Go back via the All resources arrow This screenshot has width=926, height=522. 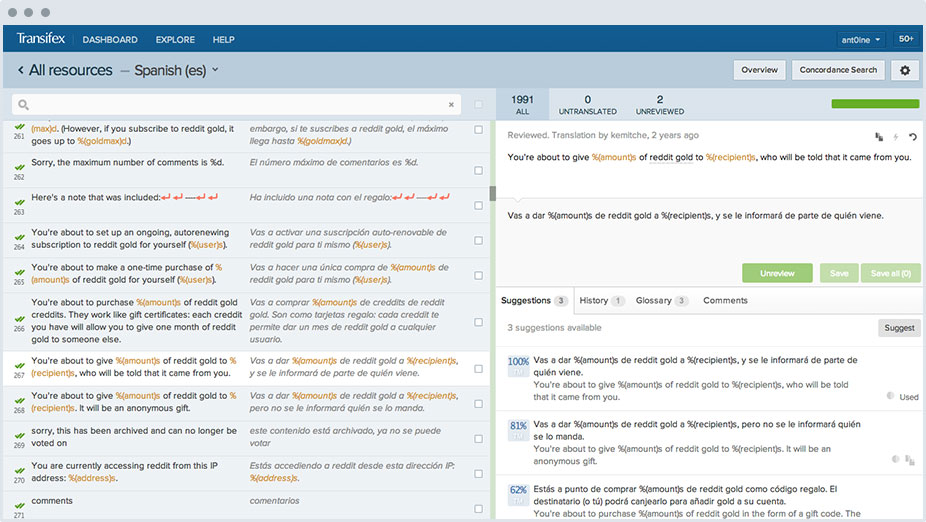tap(21, 70)
